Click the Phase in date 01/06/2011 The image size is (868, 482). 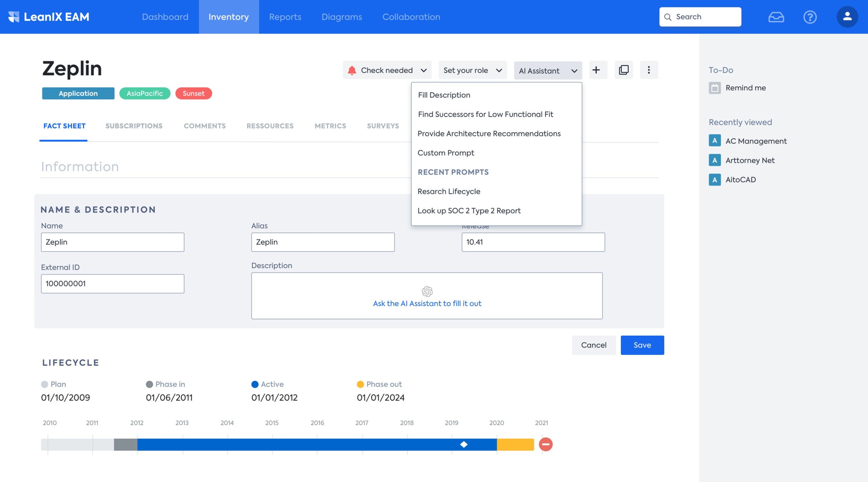[x=169, y=397]
